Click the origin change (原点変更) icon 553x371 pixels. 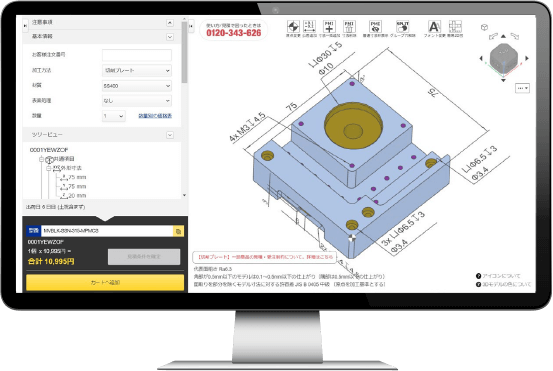pyautogui.click(x=293, y=27)
